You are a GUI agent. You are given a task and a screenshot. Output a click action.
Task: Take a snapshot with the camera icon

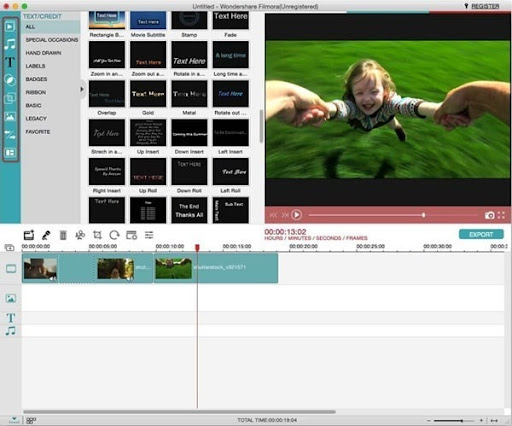point(489,215)
